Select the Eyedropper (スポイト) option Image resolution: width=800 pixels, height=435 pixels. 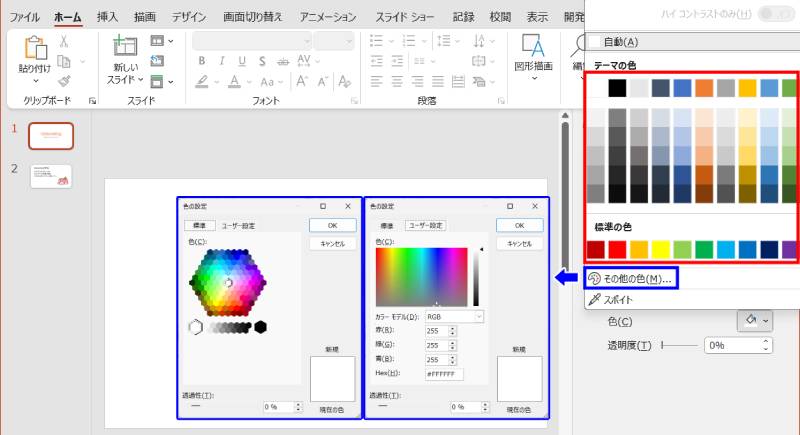pyautogui.click(x=610, y=300)
